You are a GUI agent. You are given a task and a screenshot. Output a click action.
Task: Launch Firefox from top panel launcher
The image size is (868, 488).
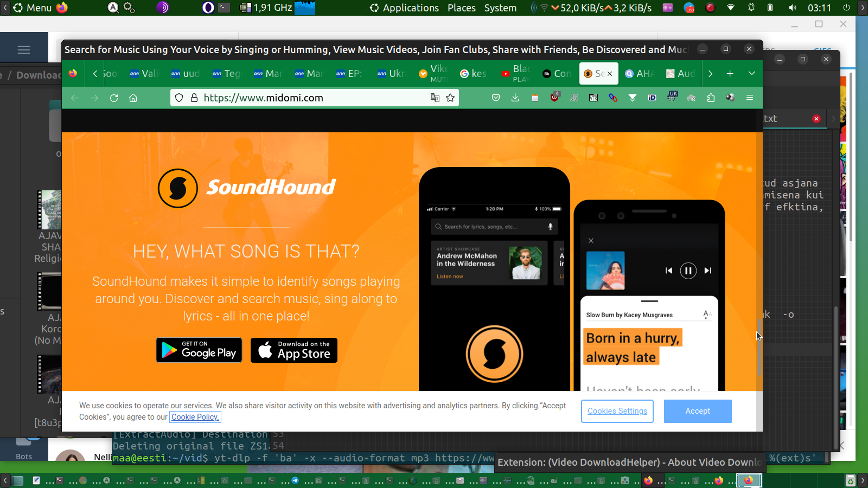click(x=62, y=8)
